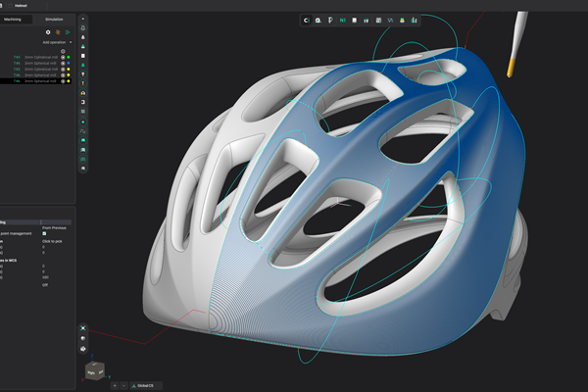Click the green fit-view icon above view cube
Screen dimensions: 588x392
pyautogui.click(x=83, y=328)
